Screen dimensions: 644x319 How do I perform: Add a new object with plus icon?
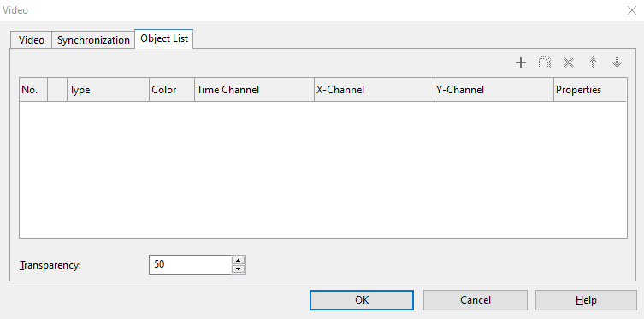[x=520, y=62]
